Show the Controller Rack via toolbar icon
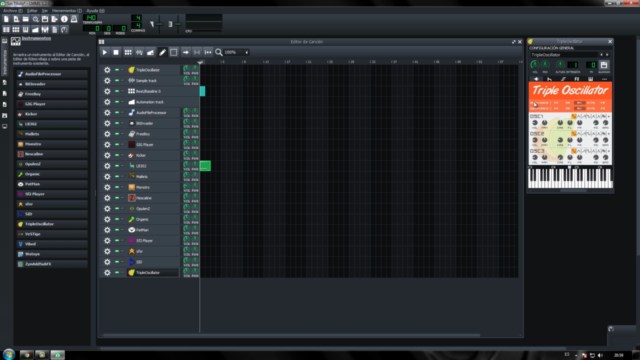640x360 pixels. click(x=64, y=29)
